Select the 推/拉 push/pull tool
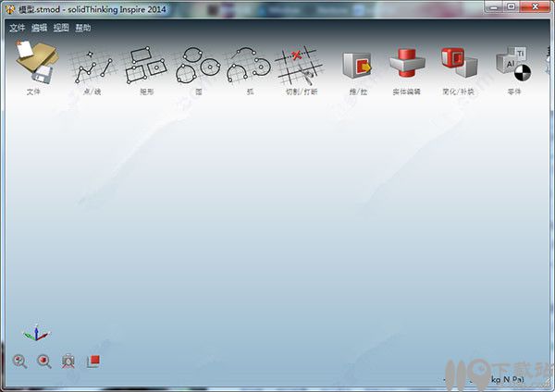The image size is (555, 392). (x=357, y=66)
